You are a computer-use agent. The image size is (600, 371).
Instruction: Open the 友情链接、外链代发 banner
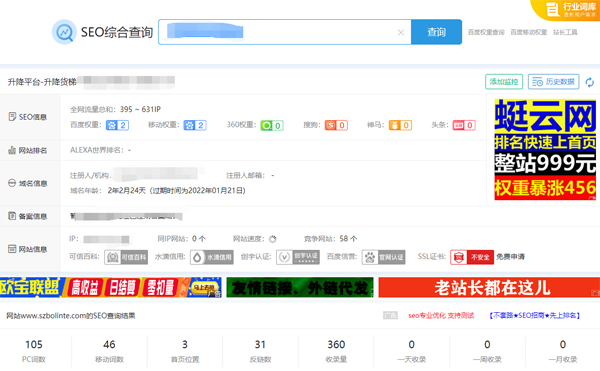click(x=300, y=287)
